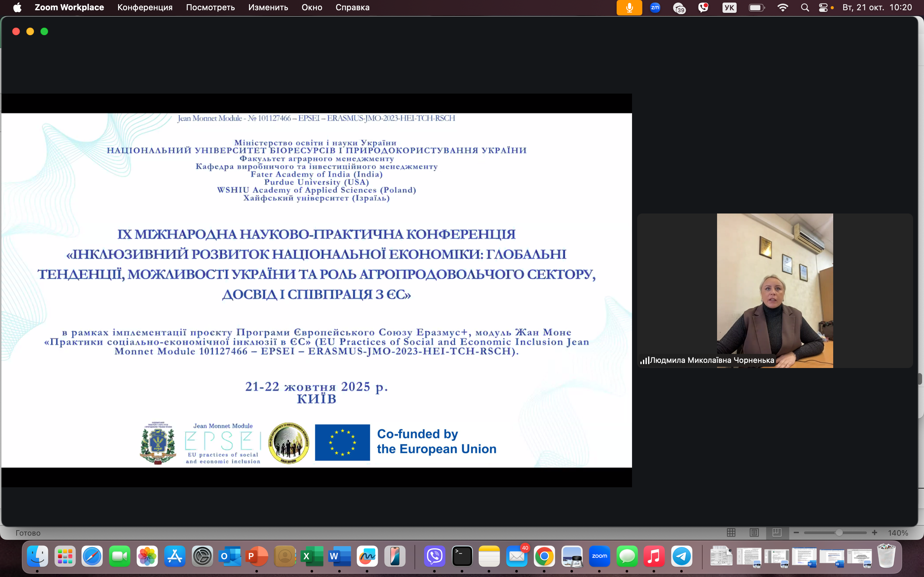Open Viber status icon in menu bar
The image size is (924, 577).
[x=703, y=8]
